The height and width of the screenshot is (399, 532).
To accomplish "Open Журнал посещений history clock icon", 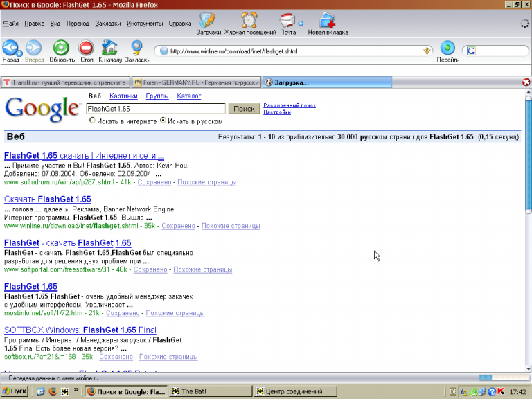I will (x=249, y=20).
